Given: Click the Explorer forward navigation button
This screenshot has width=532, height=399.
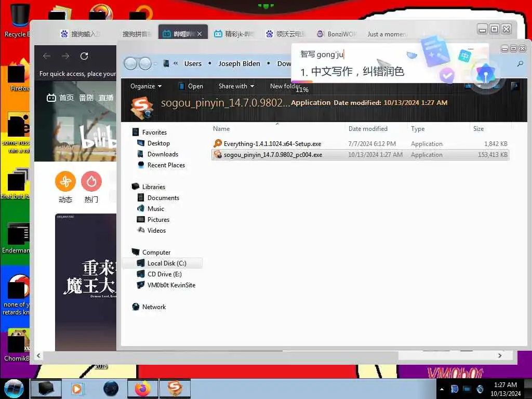Looking at the screenshot, I should tap(145, 63).
